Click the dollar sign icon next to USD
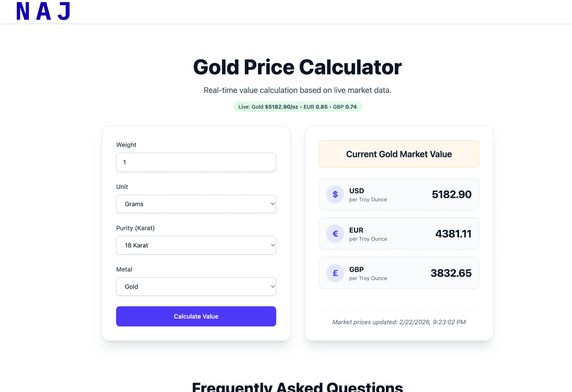The width and height of the screenshot is (572, 392). 335,194
